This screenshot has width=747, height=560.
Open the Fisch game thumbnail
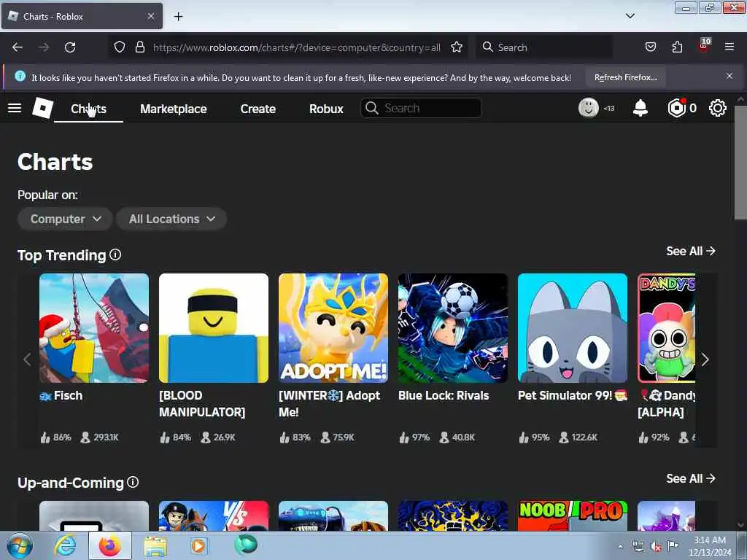pos(94,328)
